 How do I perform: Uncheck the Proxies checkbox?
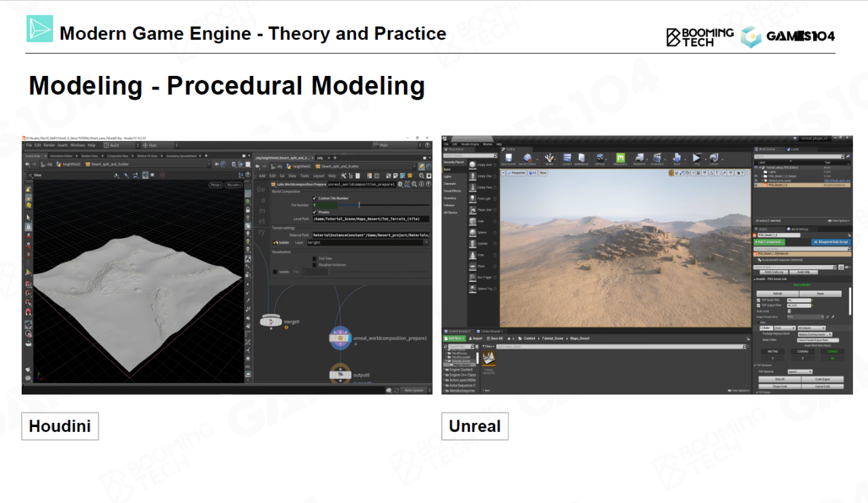pos(315,212)
